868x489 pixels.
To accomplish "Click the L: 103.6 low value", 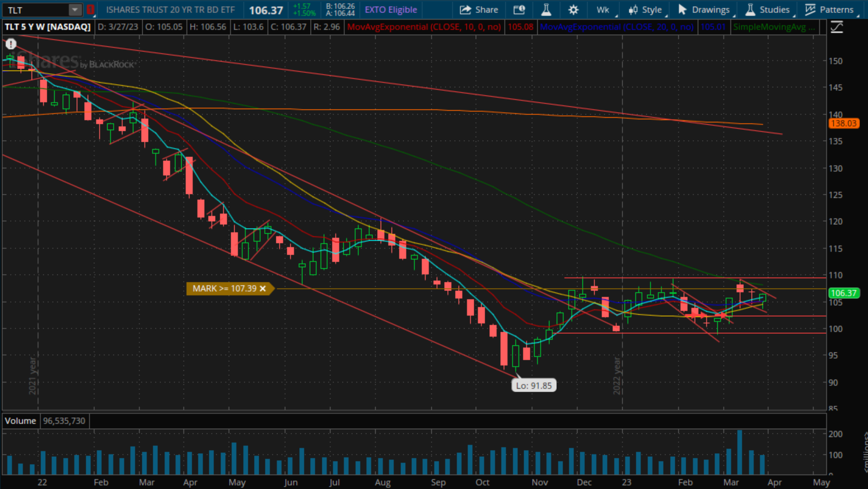I will click(248, 27).
